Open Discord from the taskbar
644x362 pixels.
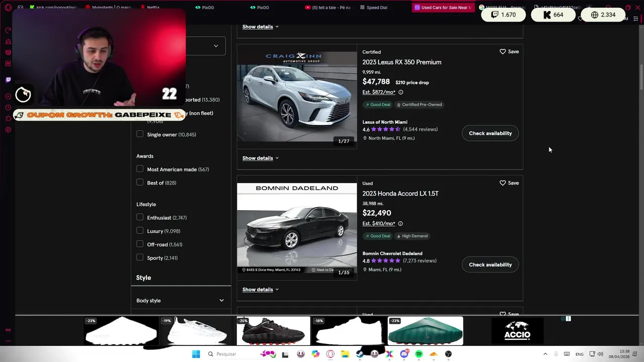tap(404, 354)
